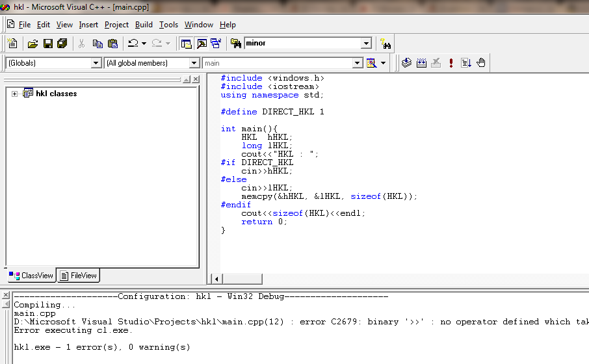Open the (Globals) class dropdown
Screen dimensions: 589x364
(x=96, y=63)
